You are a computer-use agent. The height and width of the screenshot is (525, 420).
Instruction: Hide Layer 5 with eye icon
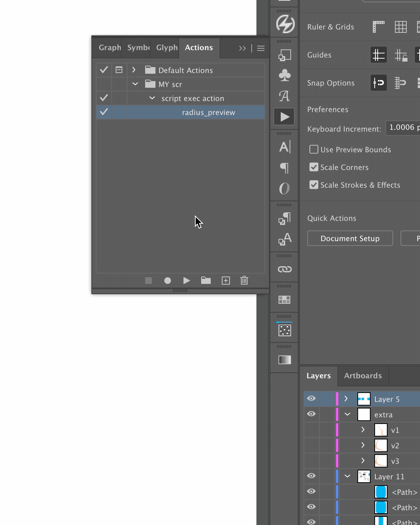pos(311,399)
